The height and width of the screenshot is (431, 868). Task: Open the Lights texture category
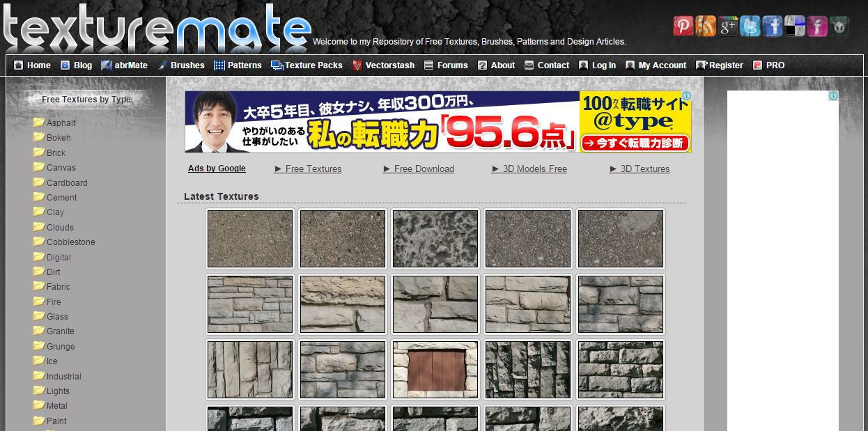(58, 391)
